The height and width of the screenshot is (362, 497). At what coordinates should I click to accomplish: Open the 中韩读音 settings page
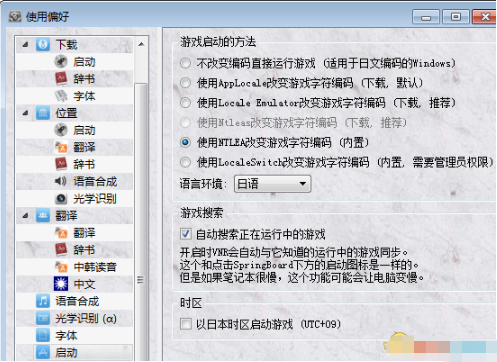click(95, 267)
